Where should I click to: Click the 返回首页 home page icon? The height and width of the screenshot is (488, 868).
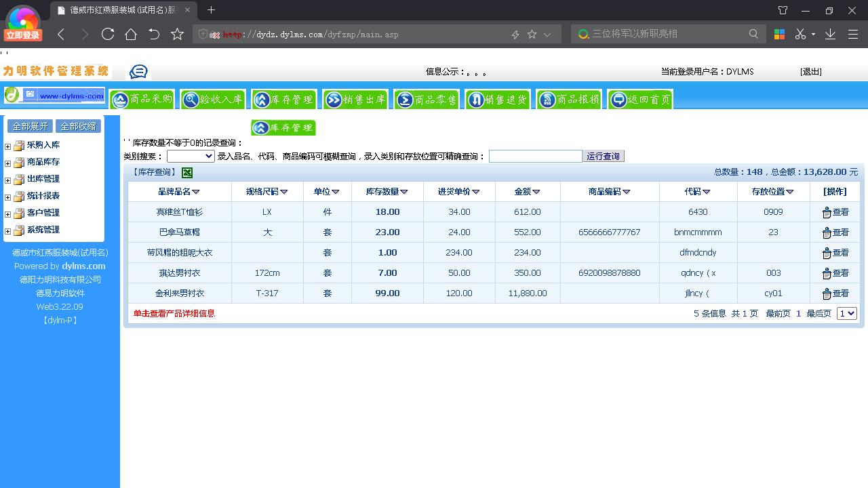[x=639, y=99]
